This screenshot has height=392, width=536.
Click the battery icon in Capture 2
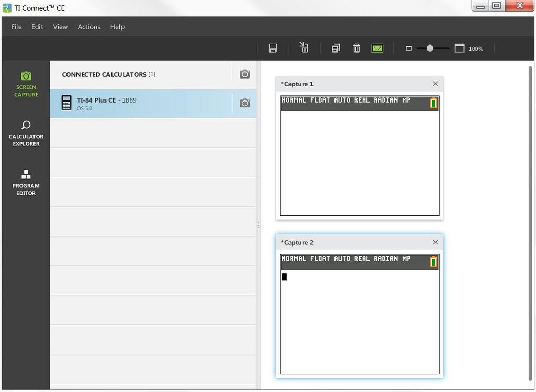pyautogui.click(x=433, y=262)
